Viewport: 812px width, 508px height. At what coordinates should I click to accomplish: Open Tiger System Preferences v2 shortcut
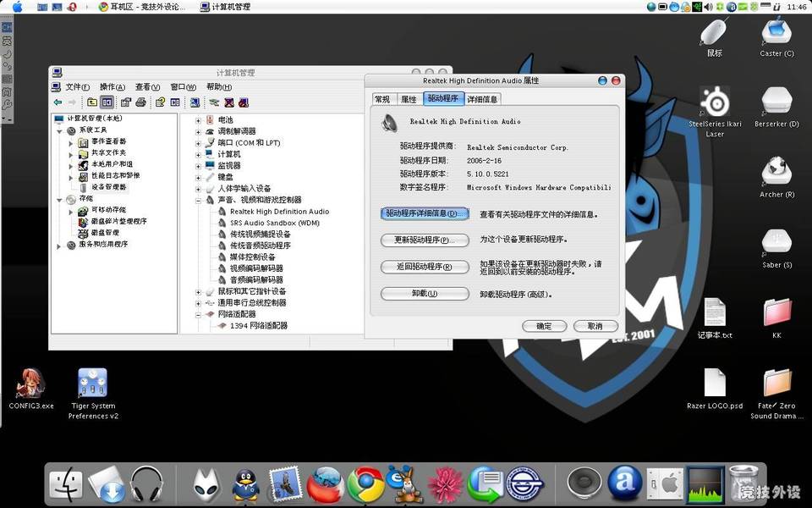[92, 384]
